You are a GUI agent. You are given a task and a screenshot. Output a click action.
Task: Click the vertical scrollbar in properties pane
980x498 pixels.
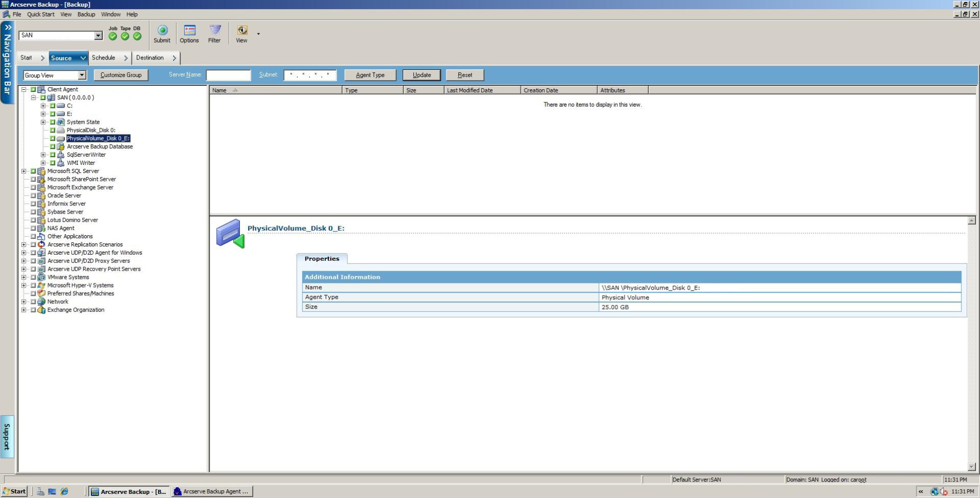tap(971, 344)
